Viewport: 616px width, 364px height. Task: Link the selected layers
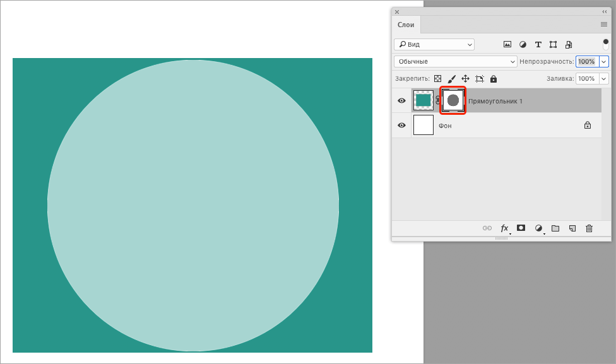(487, 228)
